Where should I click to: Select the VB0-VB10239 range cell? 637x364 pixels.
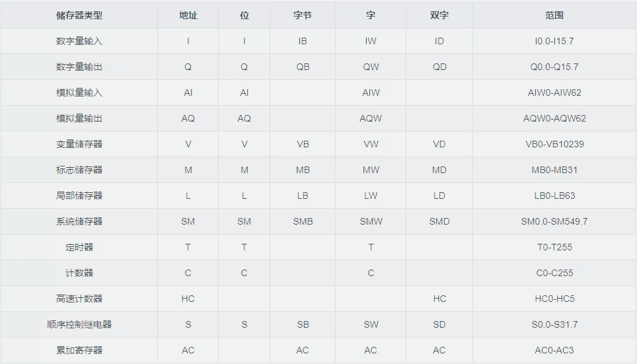[554, 144]
